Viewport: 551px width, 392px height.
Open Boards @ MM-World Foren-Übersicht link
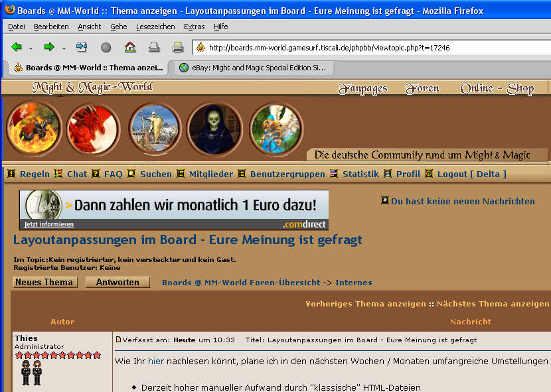click(x=241, y=283)
